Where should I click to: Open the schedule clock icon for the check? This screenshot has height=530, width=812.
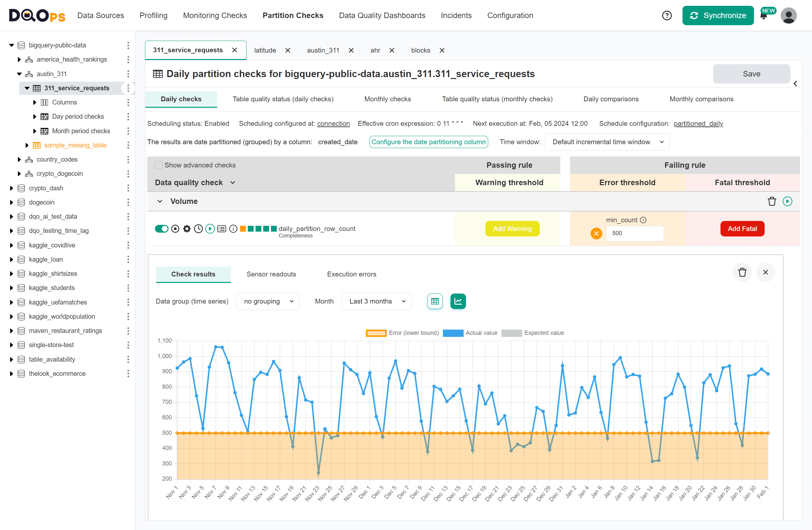coord(198,229)
